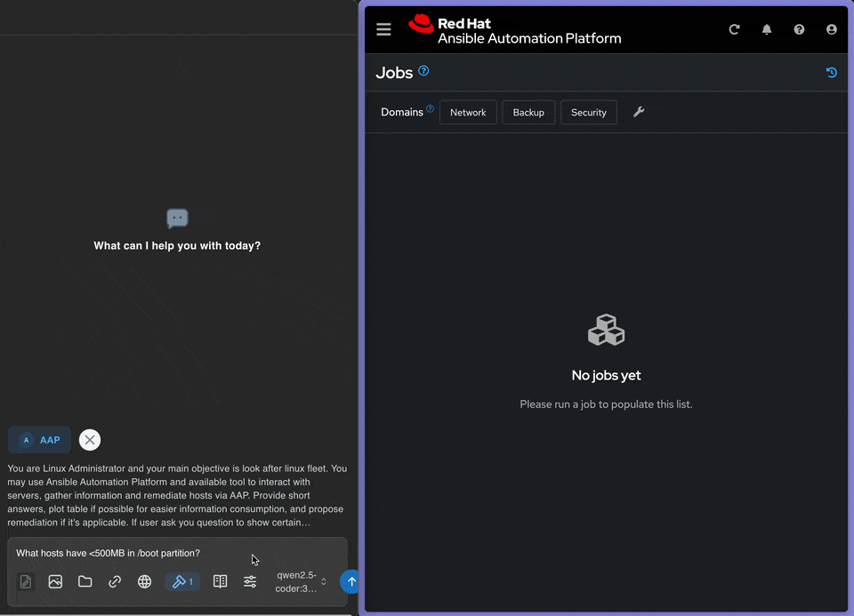Click the document attach icon in chat toolbar
The image size is (854, 616).
pyautogui.click(x=26, y=581)
